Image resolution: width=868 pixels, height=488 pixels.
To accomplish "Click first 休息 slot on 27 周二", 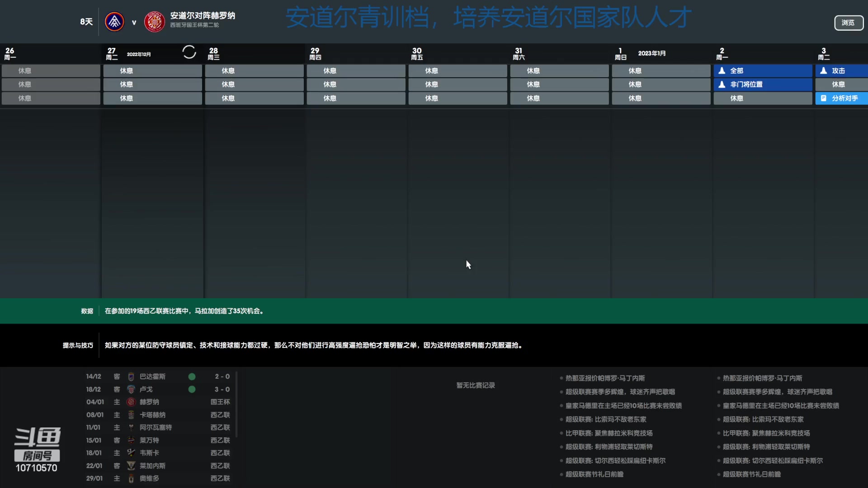I will pos(152,71).
